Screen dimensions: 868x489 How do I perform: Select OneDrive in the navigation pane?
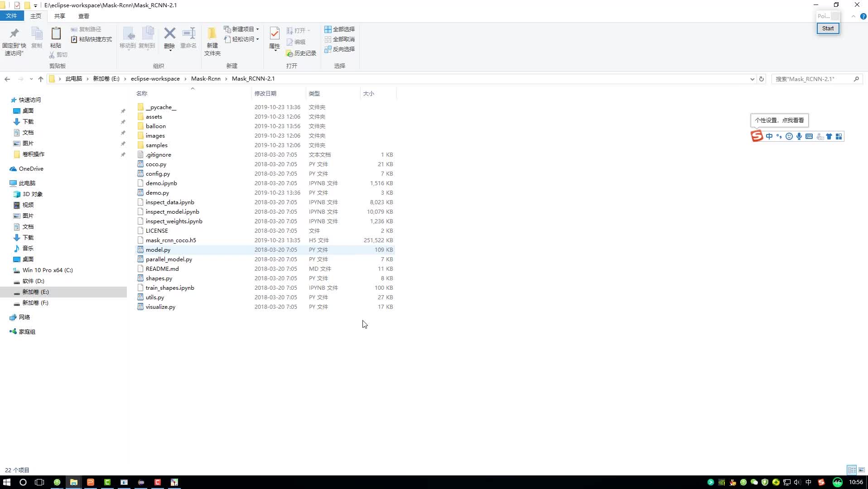(31, 169)
